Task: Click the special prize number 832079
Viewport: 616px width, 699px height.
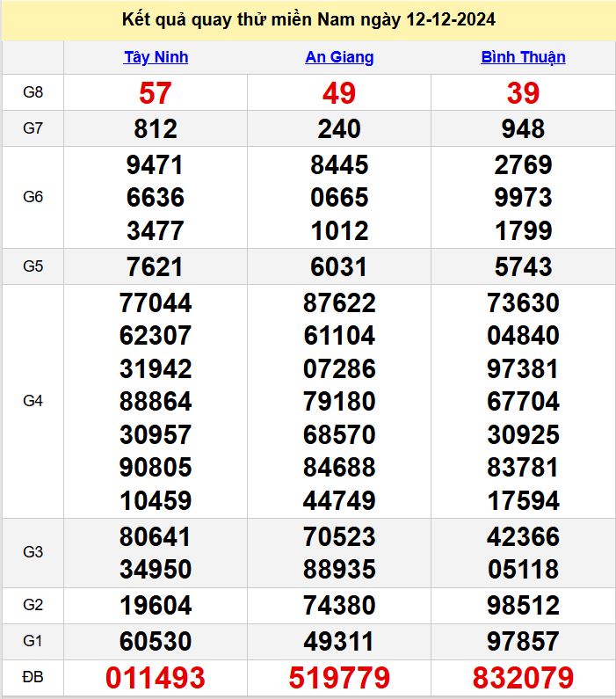Action: click(x=524, y=678)
